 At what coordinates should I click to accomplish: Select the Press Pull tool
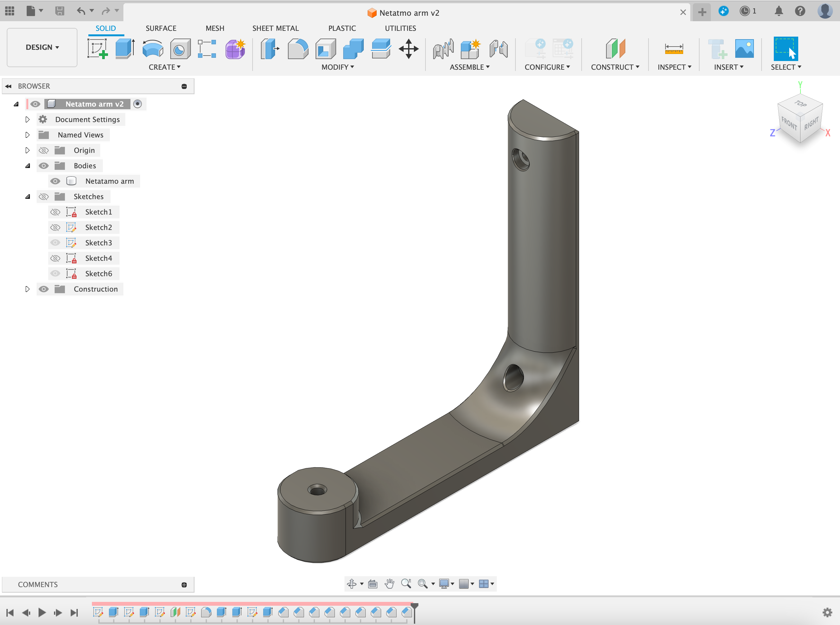pos(270,49)
